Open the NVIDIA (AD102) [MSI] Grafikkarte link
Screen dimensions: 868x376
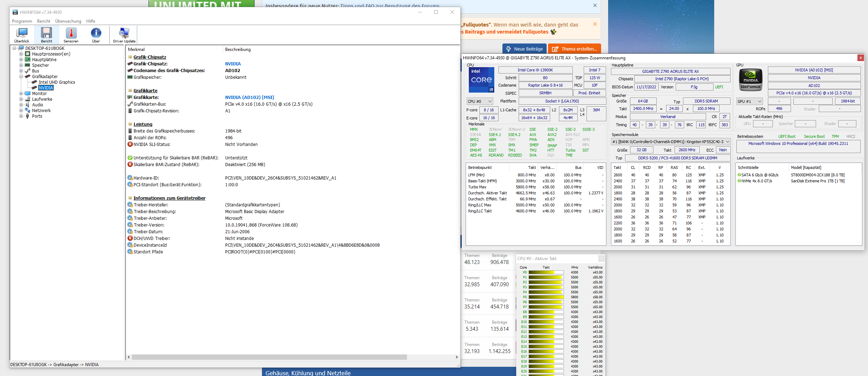click(250, 98)
